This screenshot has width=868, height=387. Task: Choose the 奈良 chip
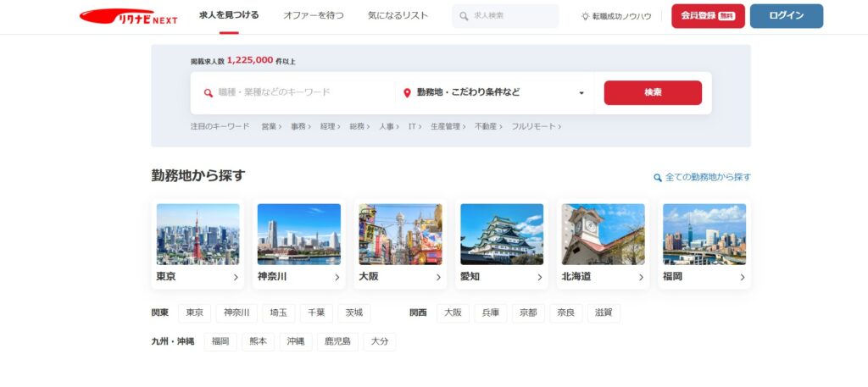click(x=566, y=313)
